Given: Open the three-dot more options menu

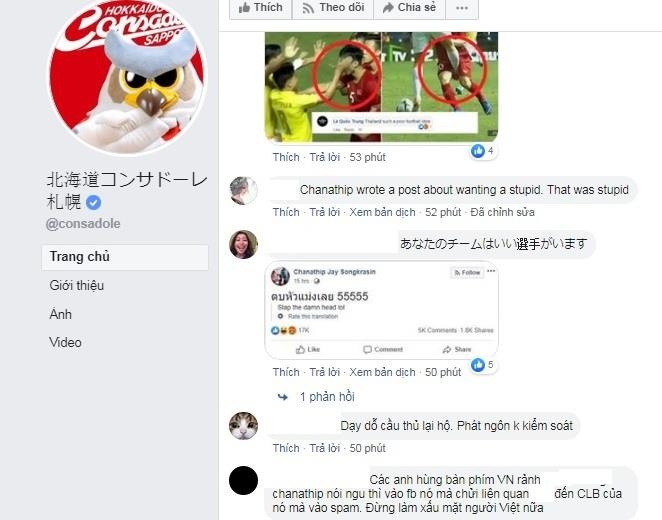Looking at the screenshot, I should (462, 8).
